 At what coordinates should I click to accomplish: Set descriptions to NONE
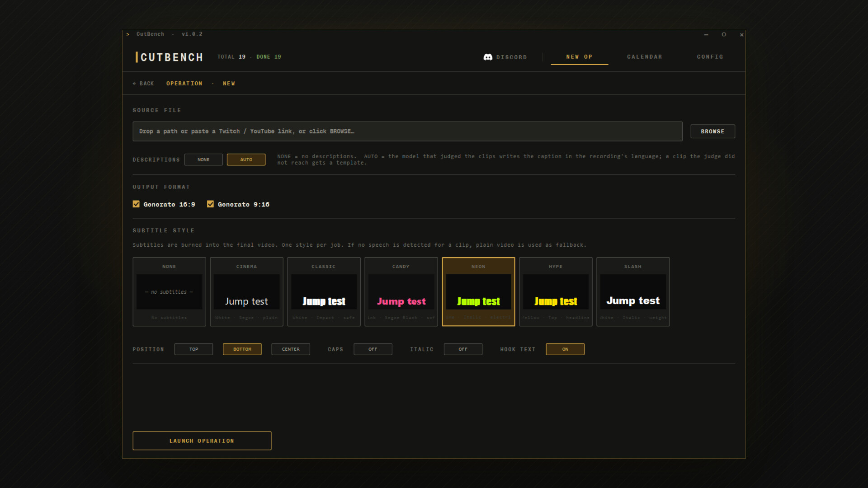tap(203, 160)
